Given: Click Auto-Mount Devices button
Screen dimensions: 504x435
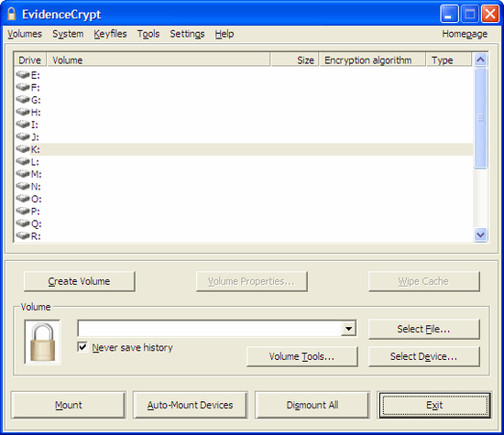Looking at the screenshot, I should [191, 405].
